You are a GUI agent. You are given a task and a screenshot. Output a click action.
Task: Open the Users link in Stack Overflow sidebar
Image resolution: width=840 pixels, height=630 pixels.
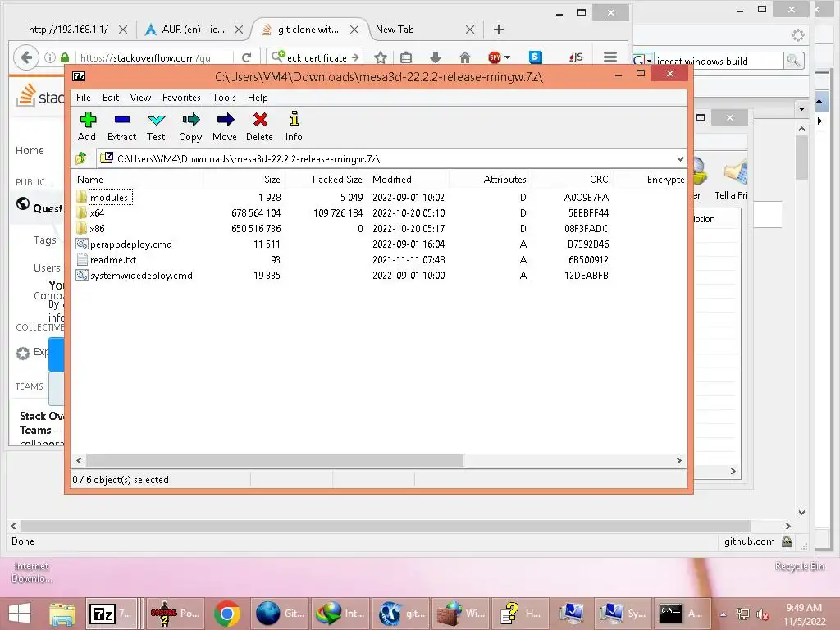[x=47, y=268]
